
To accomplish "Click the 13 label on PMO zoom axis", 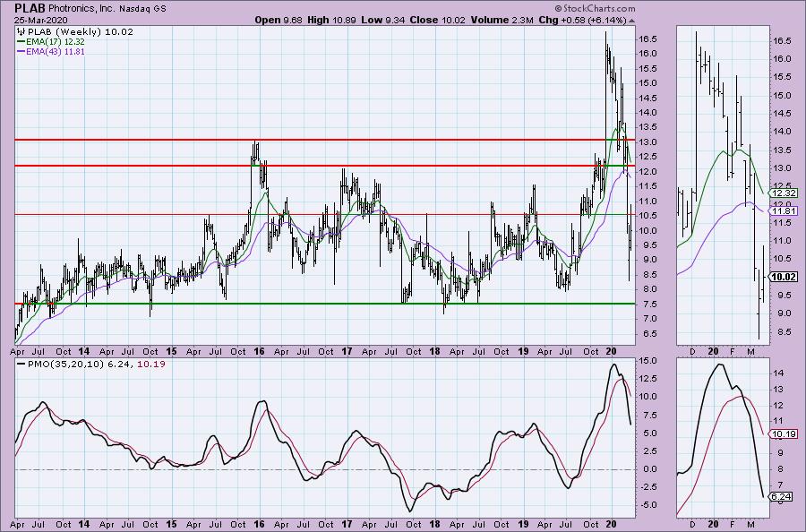I will click(777, 390).
